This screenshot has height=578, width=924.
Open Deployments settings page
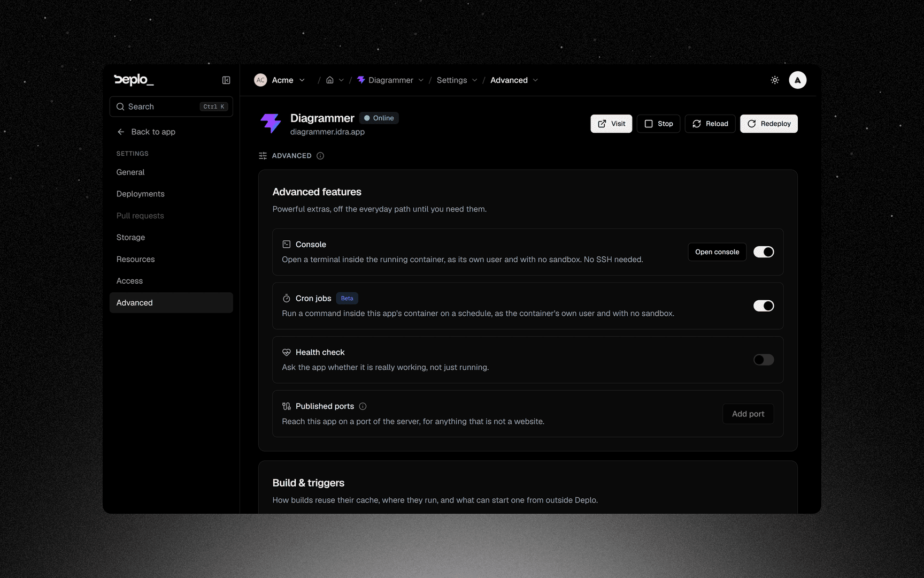pos(171,194)
